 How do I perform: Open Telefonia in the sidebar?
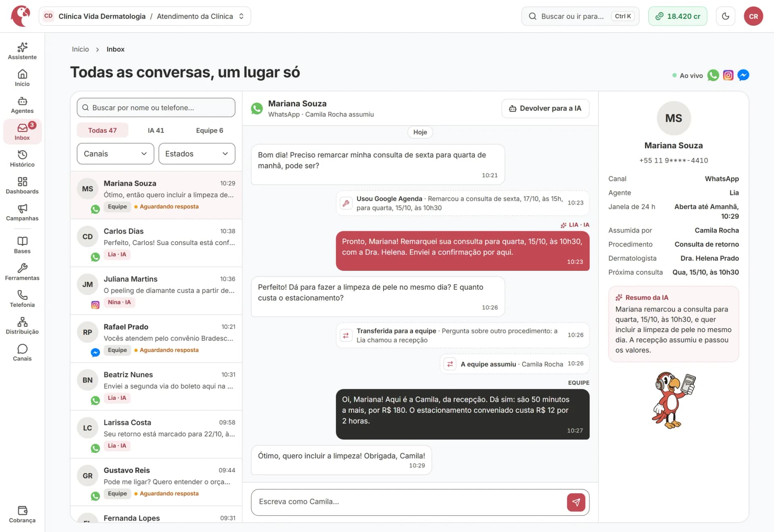[22, 299]
